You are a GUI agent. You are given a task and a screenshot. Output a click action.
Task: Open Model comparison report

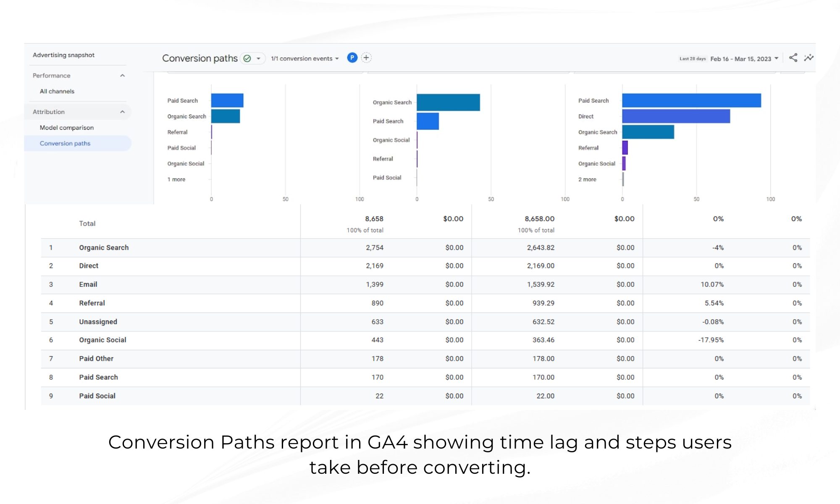[x=66, y=128]
